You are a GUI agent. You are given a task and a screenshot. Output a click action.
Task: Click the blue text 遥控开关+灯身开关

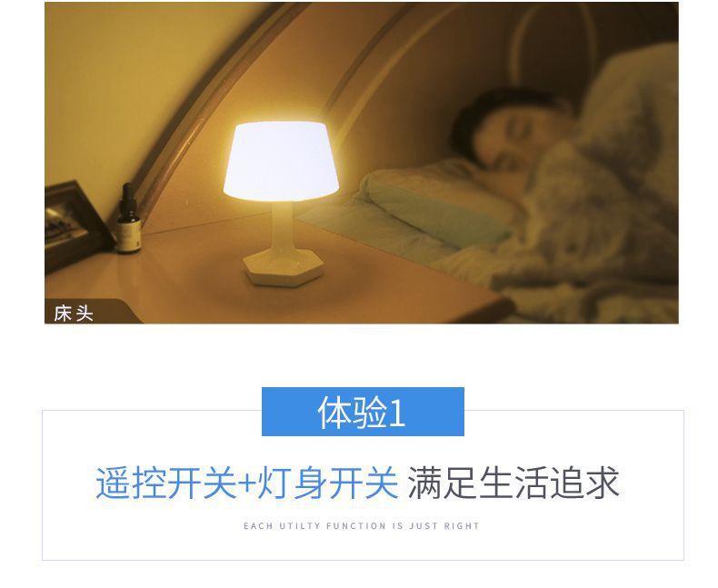(x=246, y=483)
